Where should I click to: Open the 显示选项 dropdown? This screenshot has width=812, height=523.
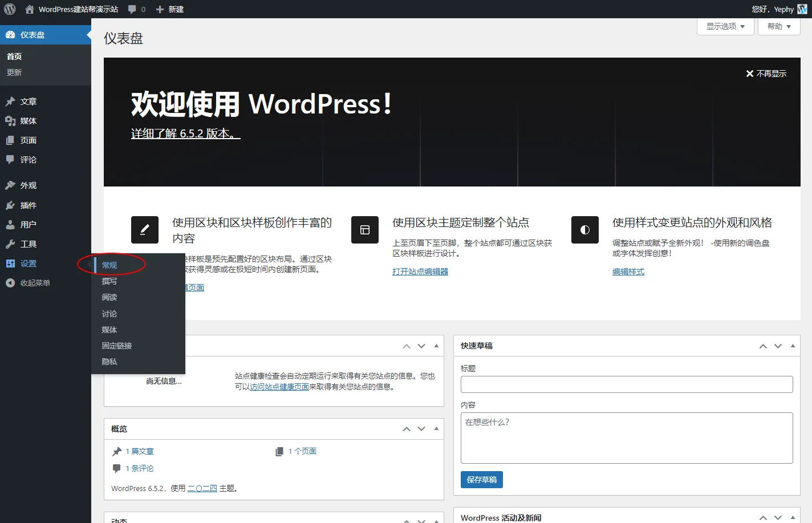(725, 26)
